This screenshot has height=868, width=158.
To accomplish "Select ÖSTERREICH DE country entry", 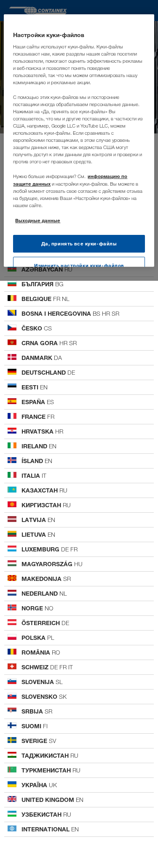I will 79,623.
